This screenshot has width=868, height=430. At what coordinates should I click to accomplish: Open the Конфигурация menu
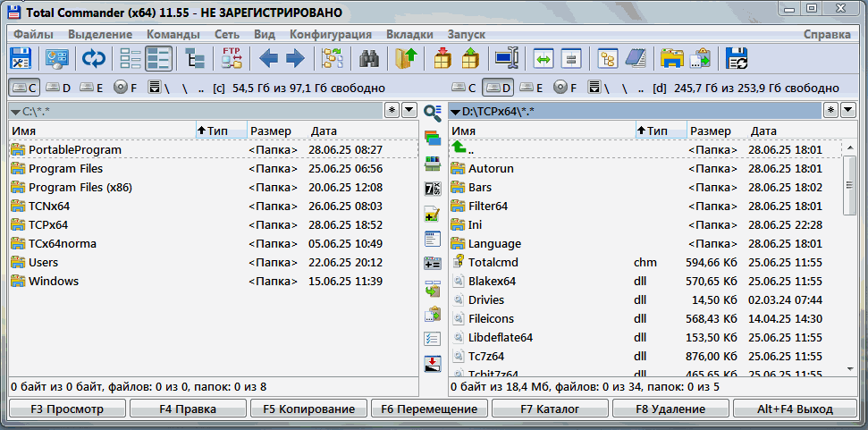[x=331, y=34]
